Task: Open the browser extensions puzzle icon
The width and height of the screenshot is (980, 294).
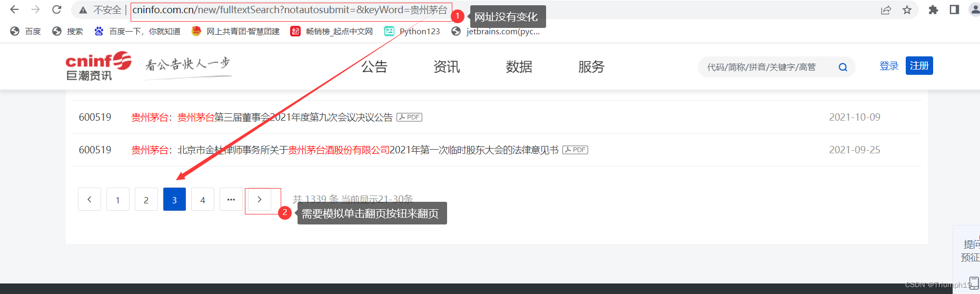Action: [933, 9]
